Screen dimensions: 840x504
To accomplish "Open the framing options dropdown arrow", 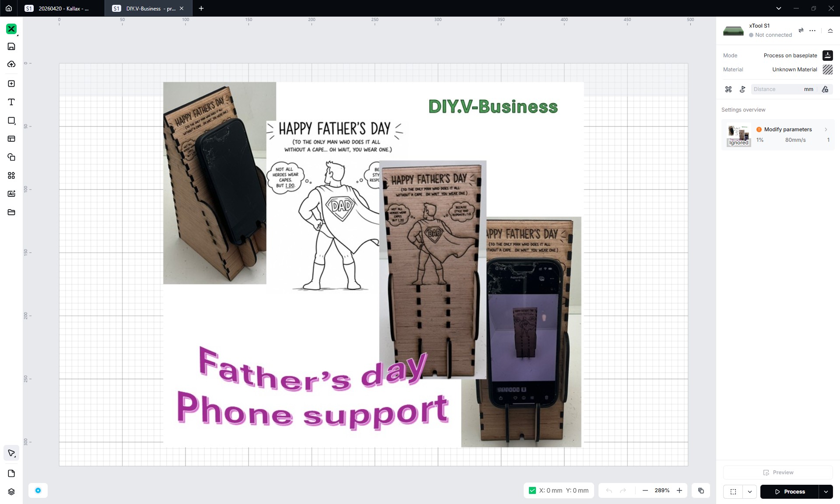I will click(749, 492).
